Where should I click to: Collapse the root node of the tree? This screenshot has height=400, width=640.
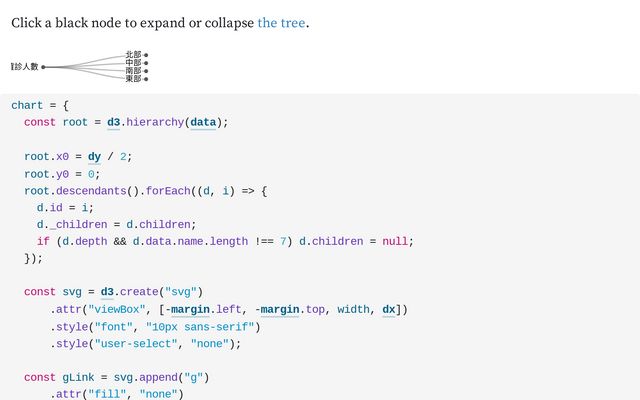click(44, 67)
